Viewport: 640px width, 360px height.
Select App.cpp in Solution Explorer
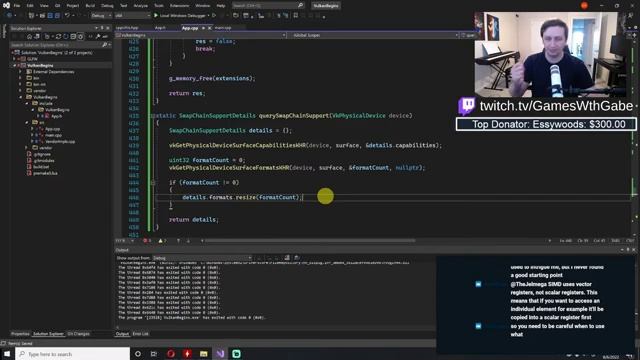click(x=53, y=129)
